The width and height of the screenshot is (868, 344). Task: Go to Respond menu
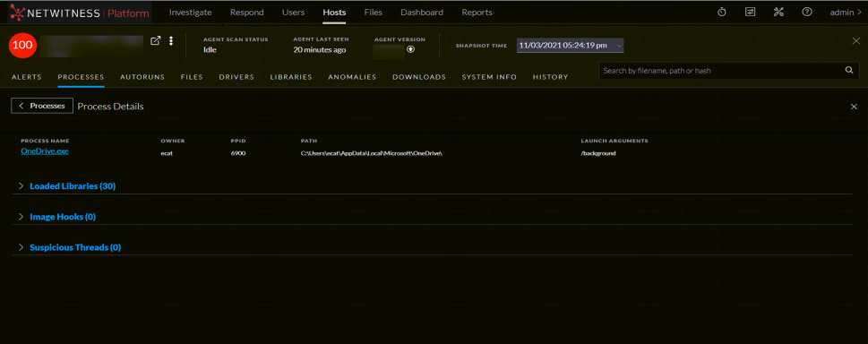pos(247,13)
